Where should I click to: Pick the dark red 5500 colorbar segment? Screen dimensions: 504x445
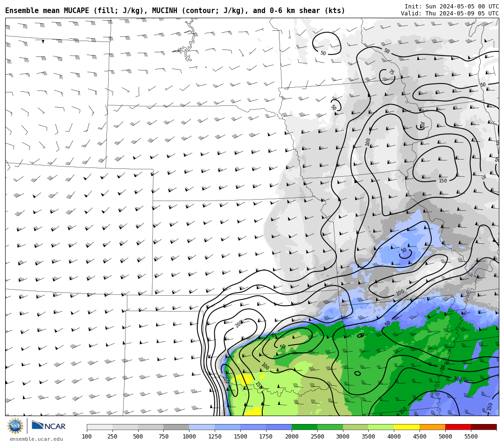point(484,427)
